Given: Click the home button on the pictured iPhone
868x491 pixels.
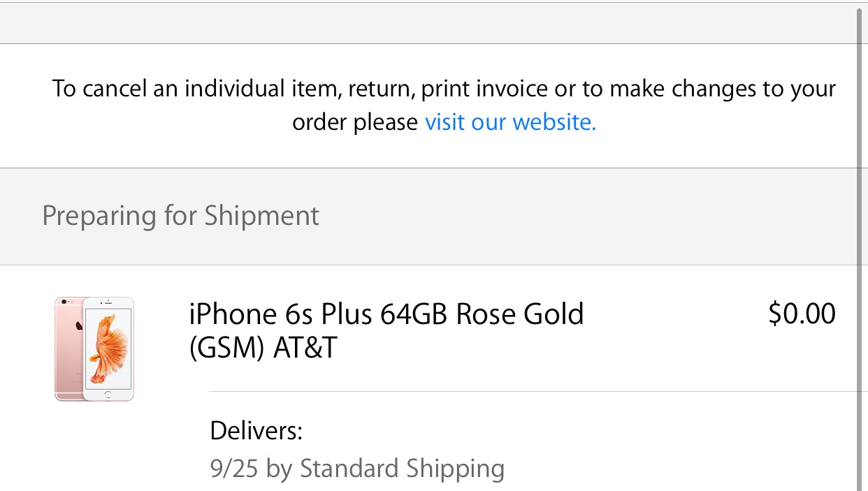Looking at the screenshot, I should [x=108, y=394].
